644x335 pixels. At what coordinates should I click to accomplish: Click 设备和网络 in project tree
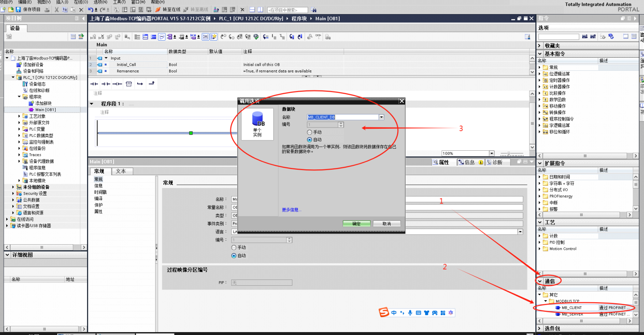click(33, 71)
